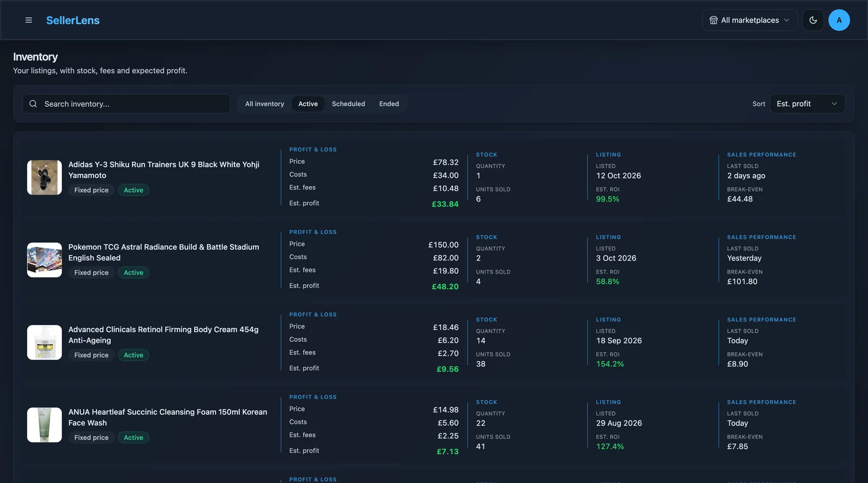Click the Inventory page heading
The height and width of the screenshot is (483, 868).
(35, 57)
